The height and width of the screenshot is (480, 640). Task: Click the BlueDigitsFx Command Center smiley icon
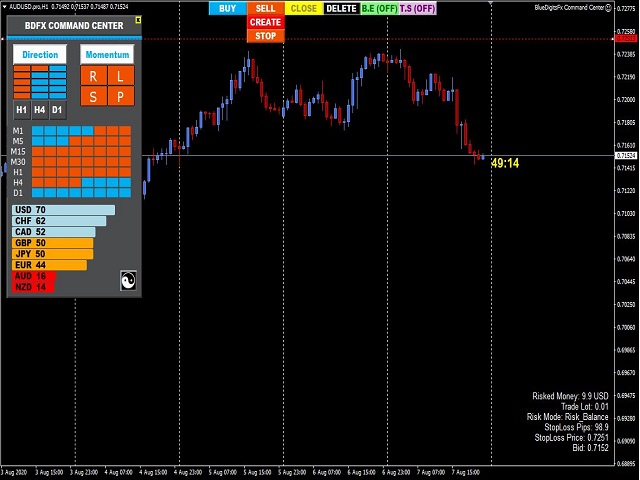608,8
